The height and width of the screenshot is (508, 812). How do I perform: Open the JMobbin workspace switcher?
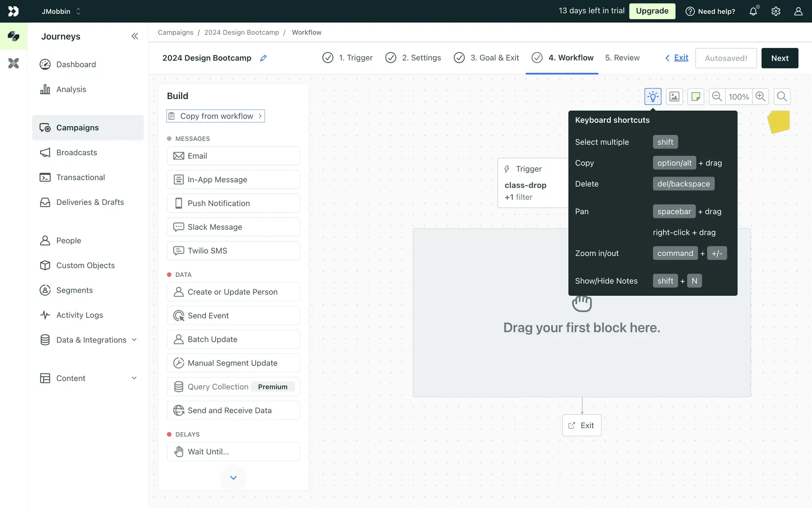61,11
